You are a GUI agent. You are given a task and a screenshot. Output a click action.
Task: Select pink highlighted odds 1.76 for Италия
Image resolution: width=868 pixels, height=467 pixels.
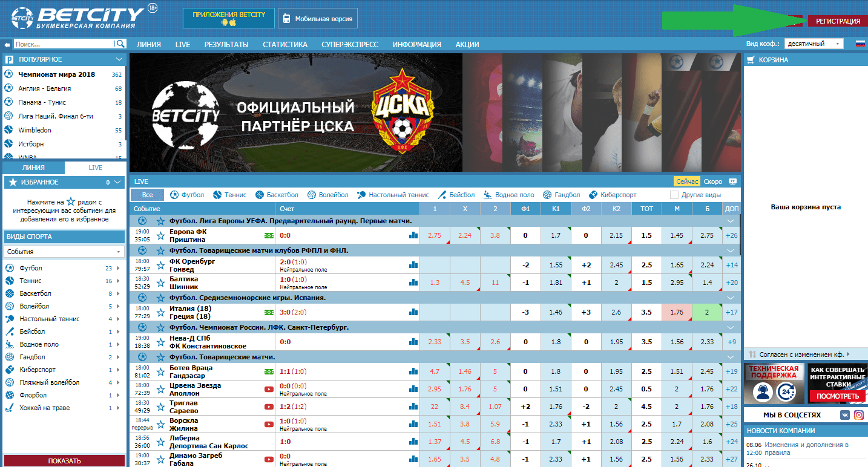coord(677,312)
